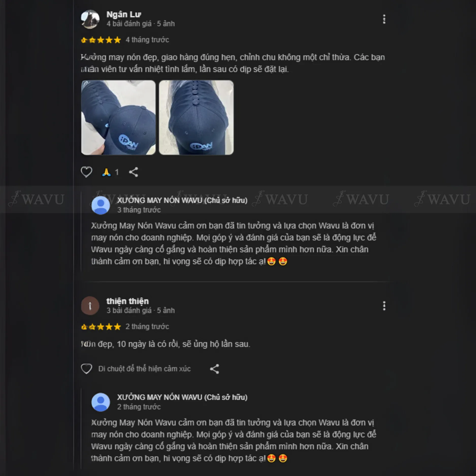Like Ngân Lư's review with heart icon
This screenshot has height=476, width=476.
point(86,172)
